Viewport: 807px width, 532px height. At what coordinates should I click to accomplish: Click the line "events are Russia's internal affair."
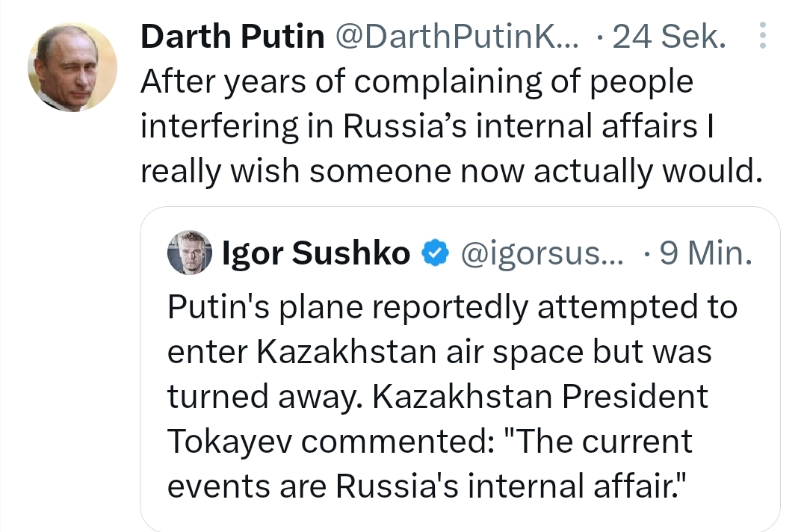pos(427,486)
